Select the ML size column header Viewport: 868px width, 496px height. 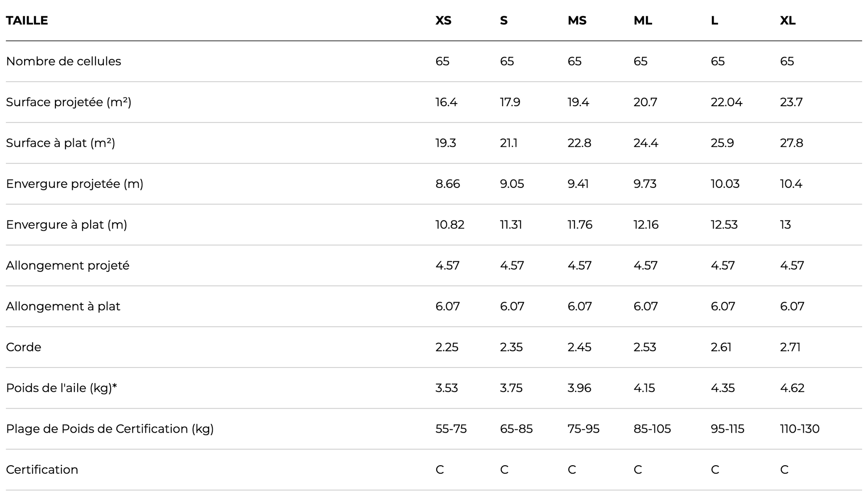(x=642, y=21)
